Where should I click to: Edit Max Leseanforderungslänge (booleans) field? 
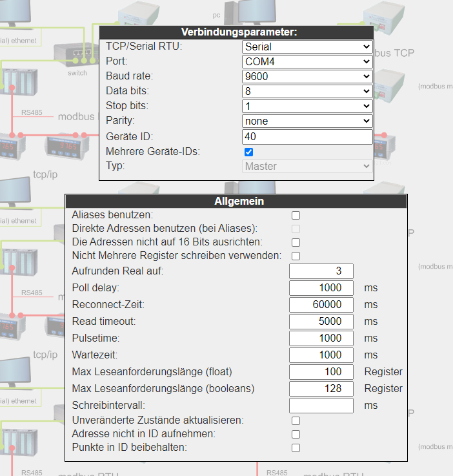point(321,389)
